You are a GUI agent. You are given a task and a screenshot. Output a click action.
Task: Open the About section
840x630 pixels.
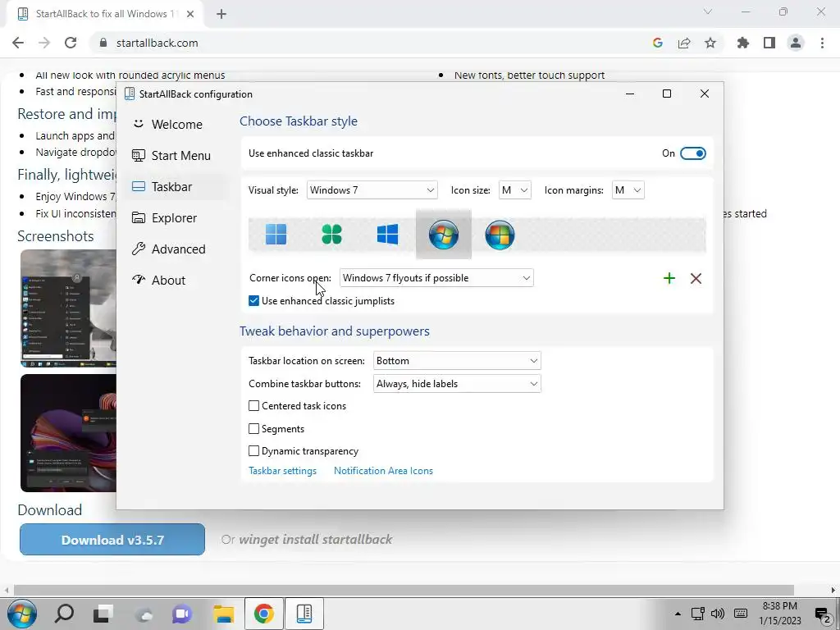pyautogui.click(x=177, y=281)
